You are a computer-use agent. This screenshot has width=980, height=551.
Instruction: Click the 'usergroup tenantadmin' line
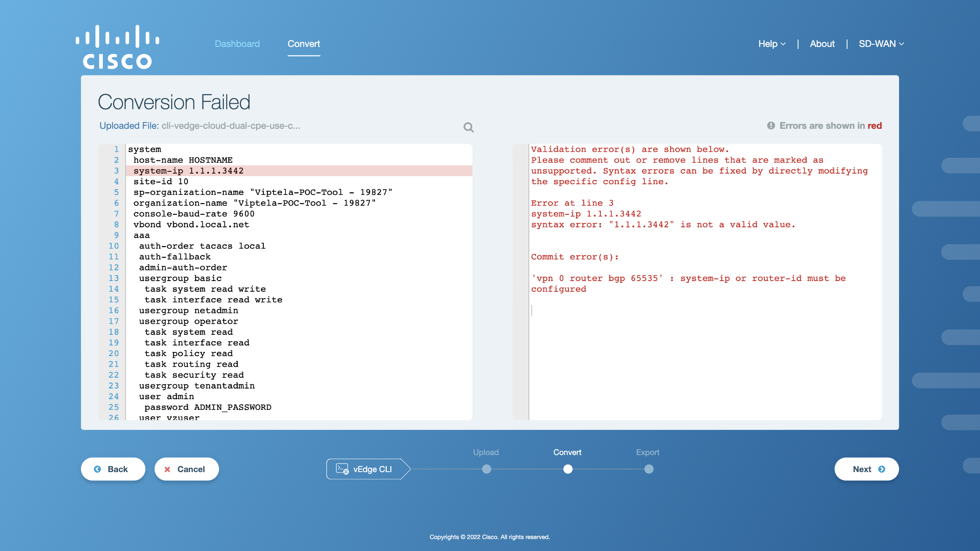pyautogui.click(x=197, y=386)
